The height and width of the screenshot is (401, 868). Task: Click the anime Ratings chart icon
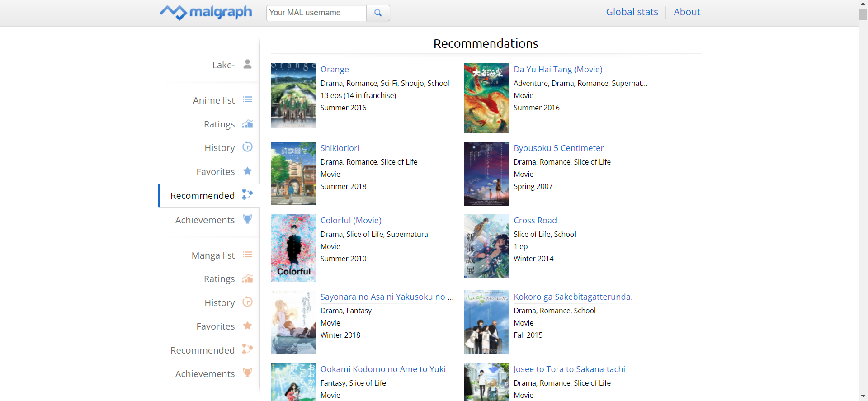pos(247,123)
